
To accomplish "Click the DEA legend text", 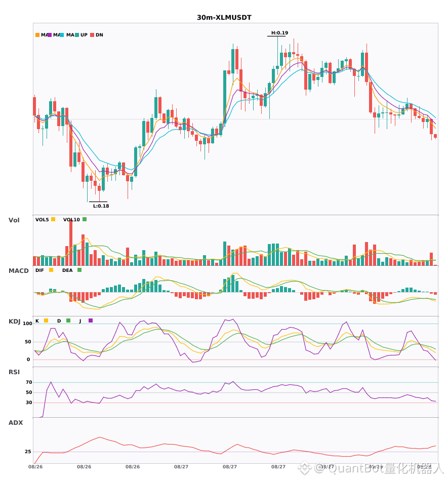I will click(67, 270).
